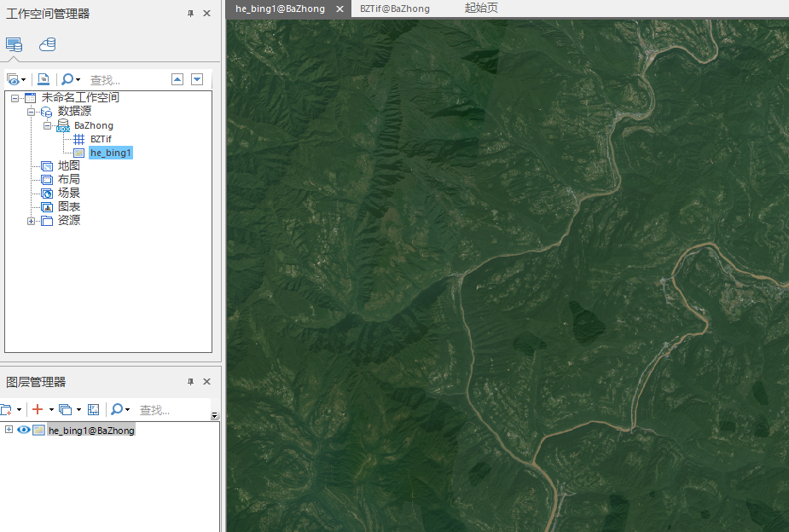Close the Layer Manager panel
789x532 pixels.
pyautogui.click(x=206, y=382)
